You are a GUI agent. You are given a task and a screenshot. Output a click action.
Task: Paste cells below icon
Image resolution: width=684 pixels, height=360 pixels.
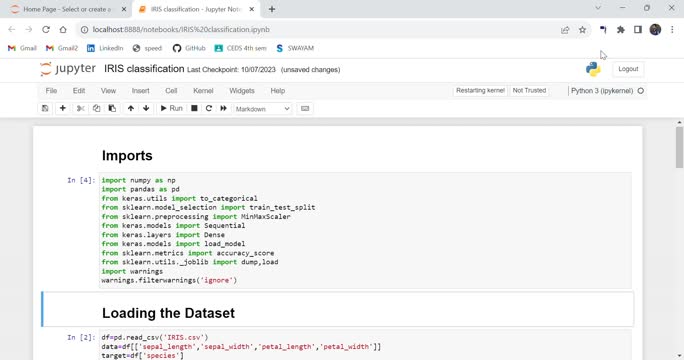tap(112, 108)
